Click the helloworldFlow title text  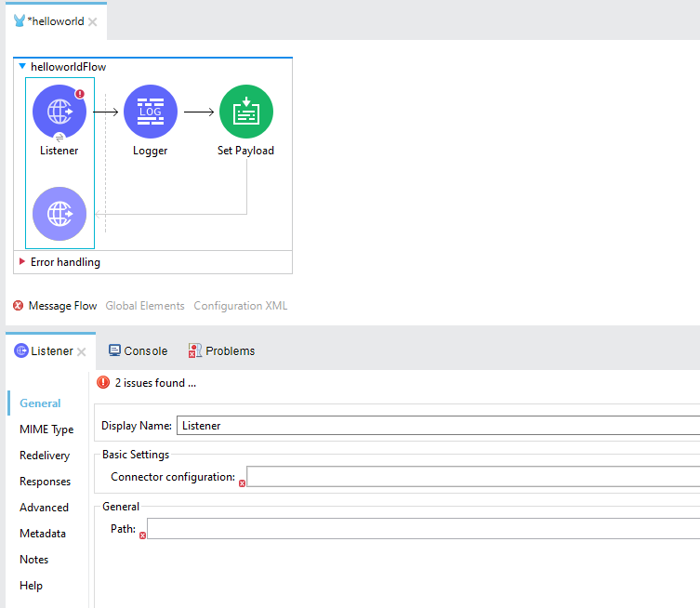[x=68, y=67]
